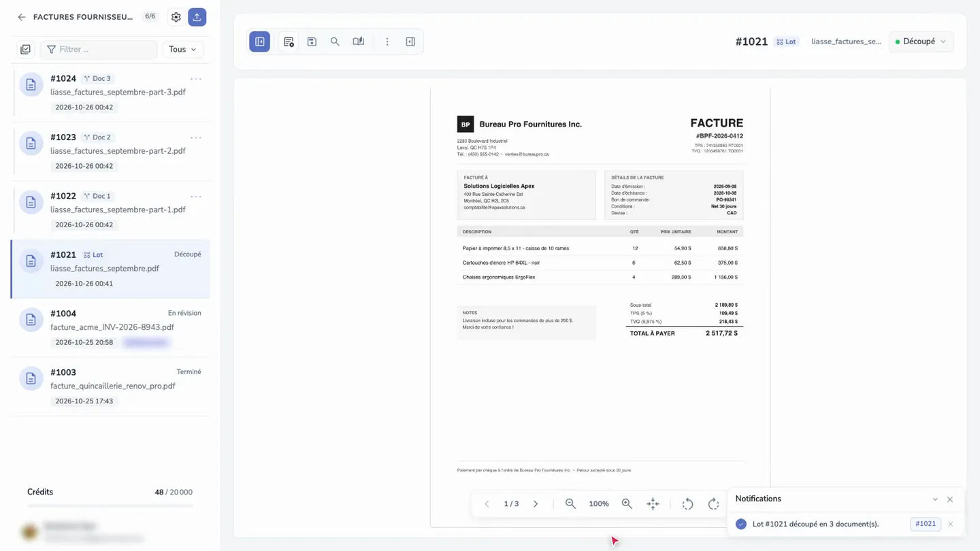This screenshot has width=980, height=551.
Task: Open the Découpé status dropdown in header
Action: point(921,41)
